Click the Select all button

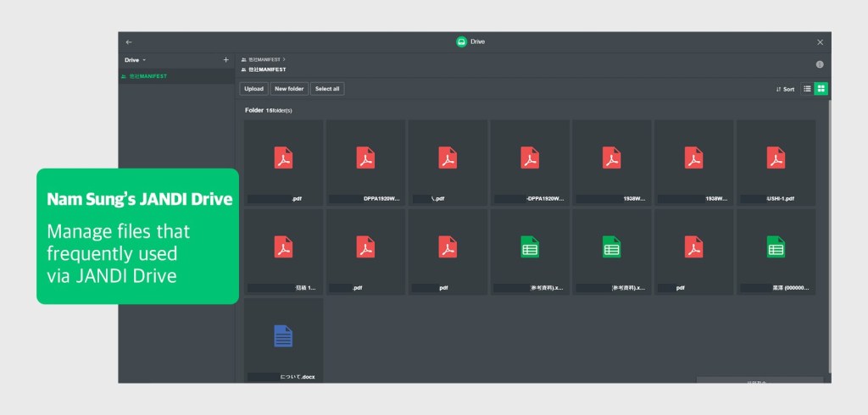click(327, 89)
